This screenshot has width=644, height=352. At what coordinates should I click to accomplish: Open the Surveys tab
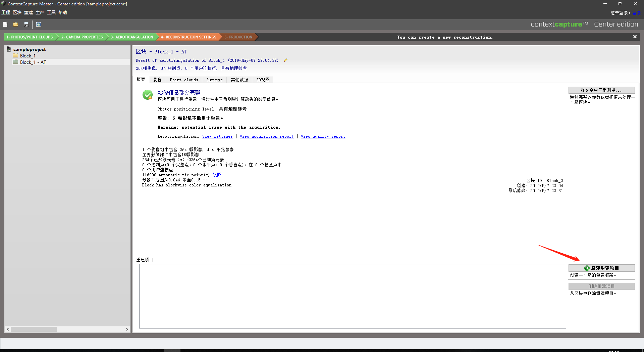tap(214, 80)
